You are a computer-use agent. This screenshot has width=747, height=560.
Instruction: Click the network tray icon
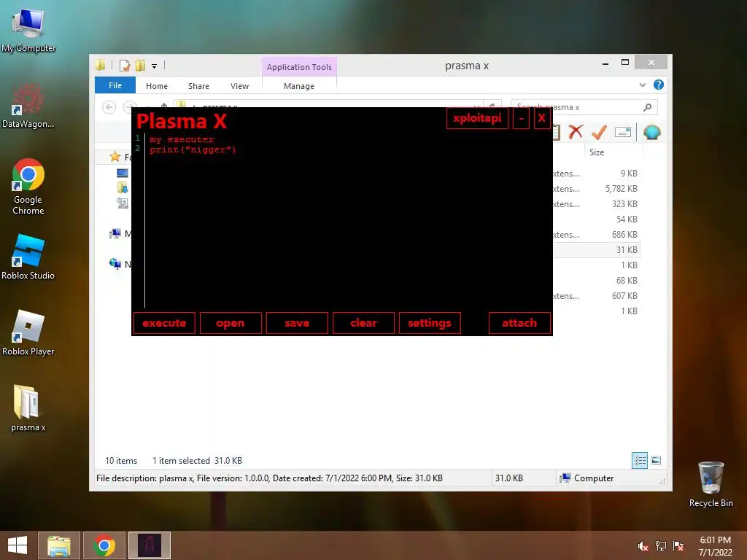point(661,546)
